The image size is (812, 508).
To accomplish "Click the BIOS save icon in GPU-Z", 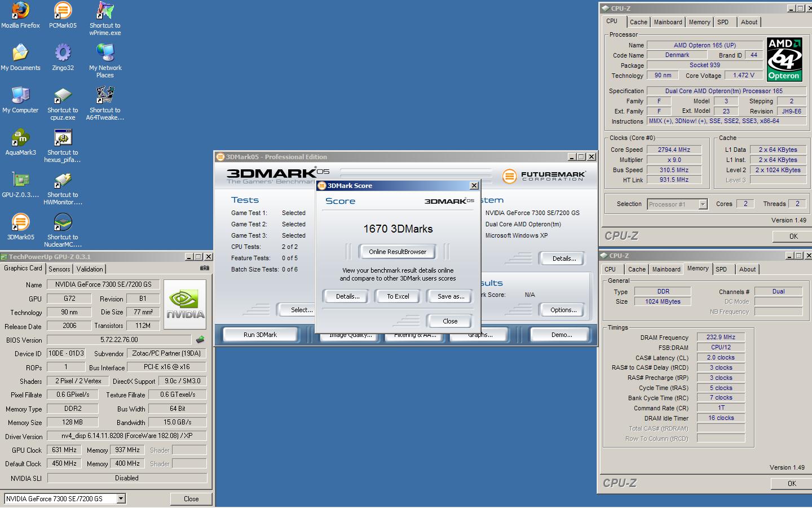I will pyautogui.click(x=200, y=340).
